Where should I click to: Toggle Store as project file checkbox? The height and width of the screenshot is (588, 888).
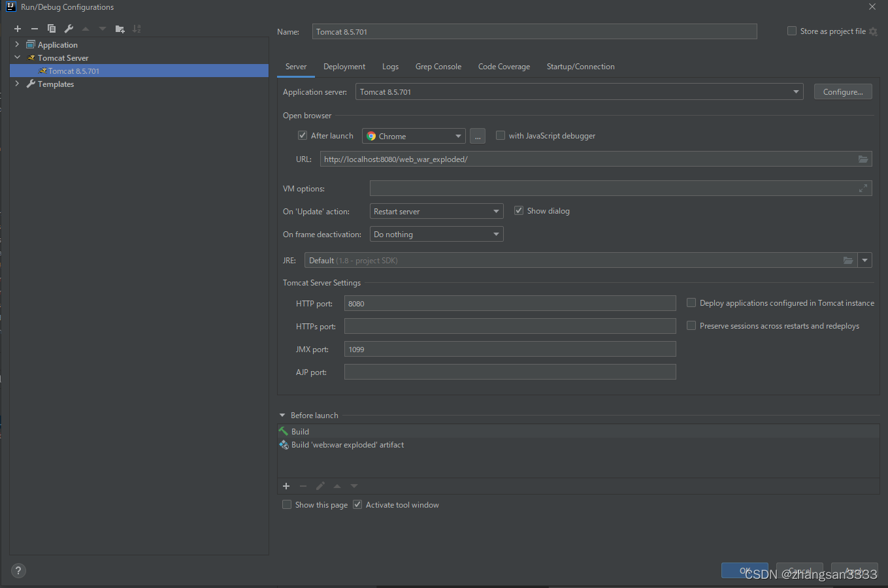(x=792, y=31)
